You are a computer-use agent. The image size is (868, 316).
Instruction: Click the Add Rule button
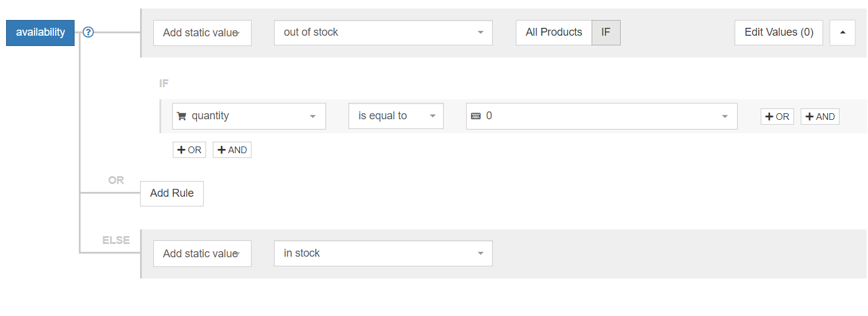(172, 194)
